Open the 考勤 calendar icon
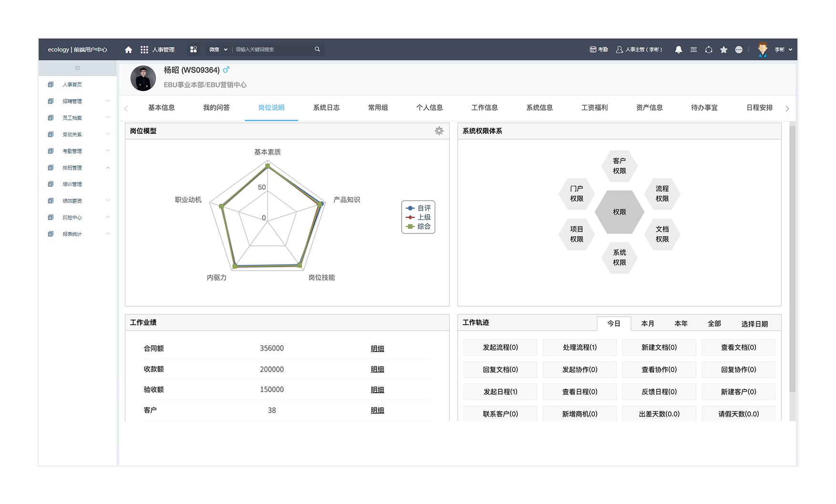Viewport: 836px width, 504px height. click(x=593, y=50)
